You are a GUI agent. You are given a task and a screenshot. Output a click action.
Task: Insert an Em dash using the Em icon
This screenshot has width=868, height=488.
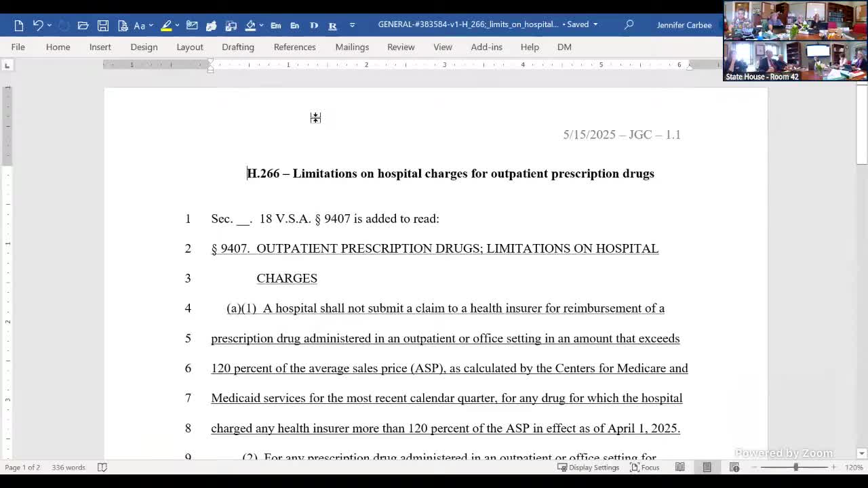[275, 24]
